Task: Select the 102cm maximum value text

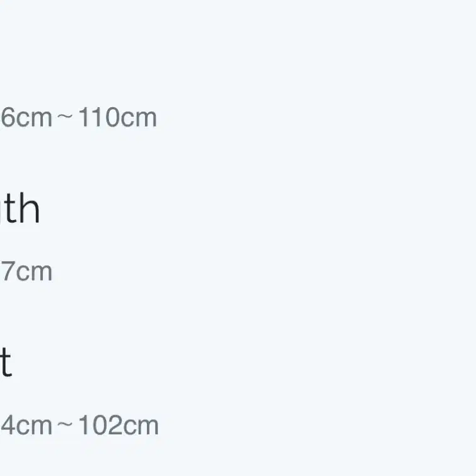Action: coord(119,426)
